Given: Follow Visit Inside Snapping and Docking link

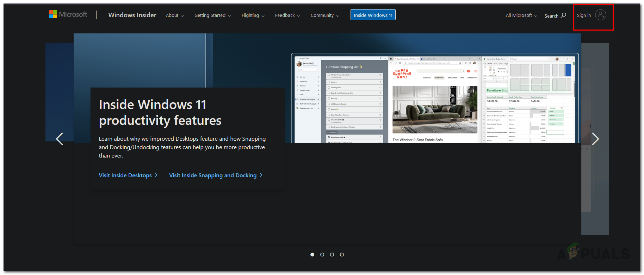Looking at the screenshot, I should tap(216, 175).
